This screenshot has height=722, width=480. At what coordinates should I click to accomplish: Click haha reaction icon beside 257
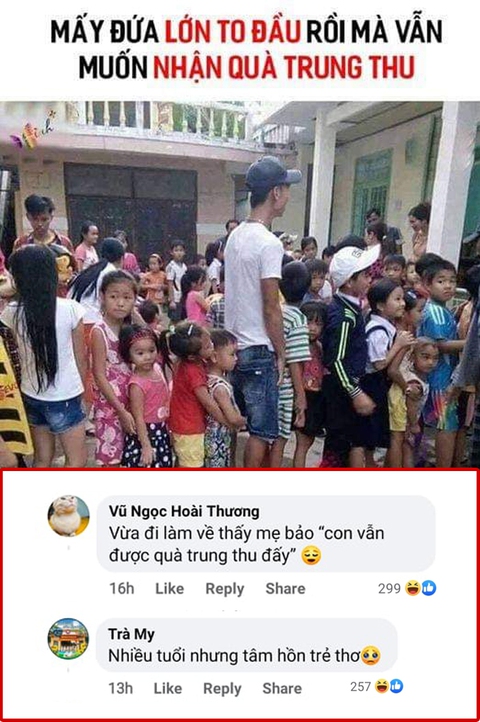[x=382, y=686]
